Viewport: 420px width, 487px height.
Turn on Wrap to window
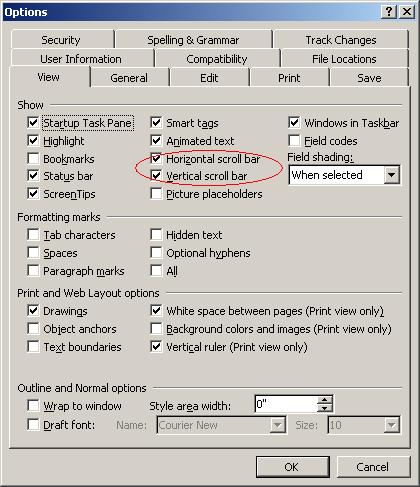(x=33, y=406)
